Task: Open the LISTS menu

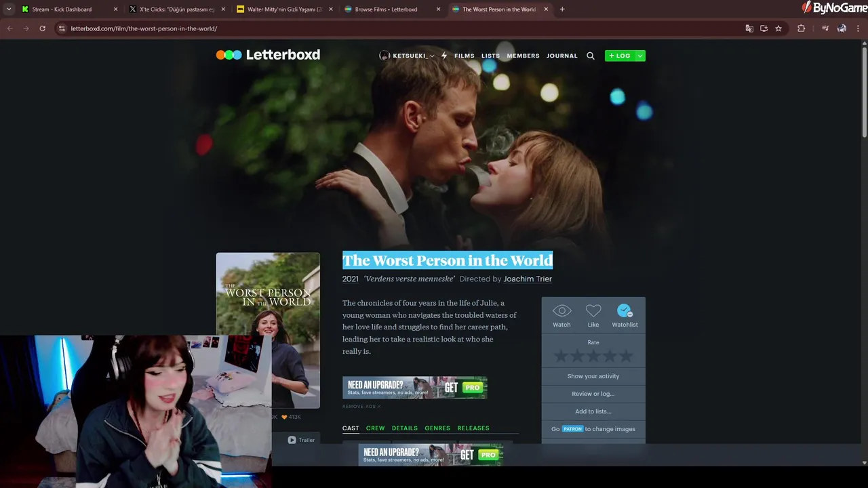Action: pyautogui.click(x=490, y=56)
